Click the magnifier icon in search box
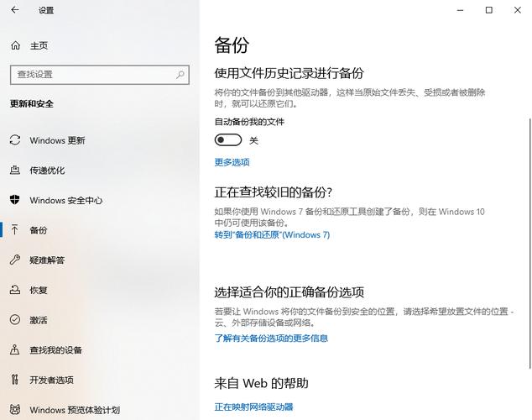 coord(180,75)
